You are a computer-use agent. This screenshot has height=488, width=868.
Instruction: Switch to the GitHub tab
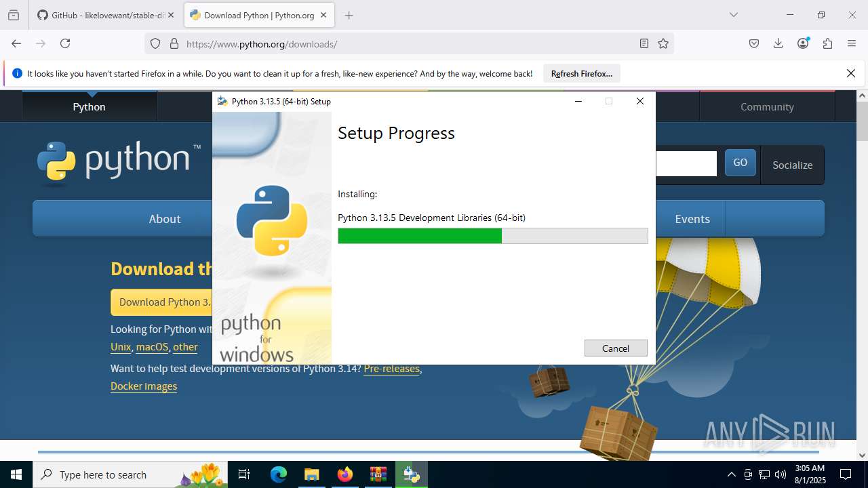[106, 15]
